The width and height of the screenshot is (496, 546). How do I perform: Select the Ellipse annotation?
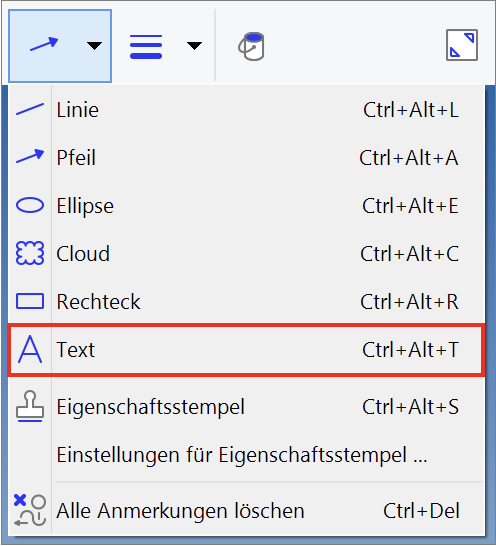point(247,205)
